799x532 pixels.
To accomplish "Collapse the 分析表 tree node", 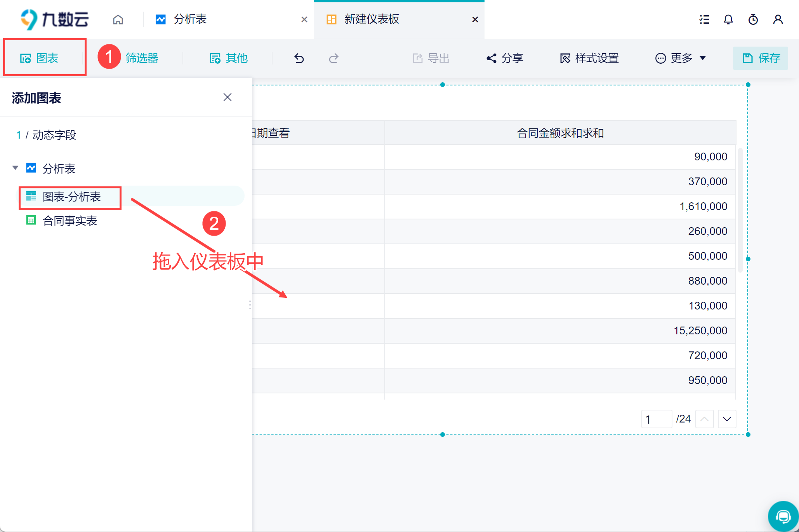I will point(16,168).
